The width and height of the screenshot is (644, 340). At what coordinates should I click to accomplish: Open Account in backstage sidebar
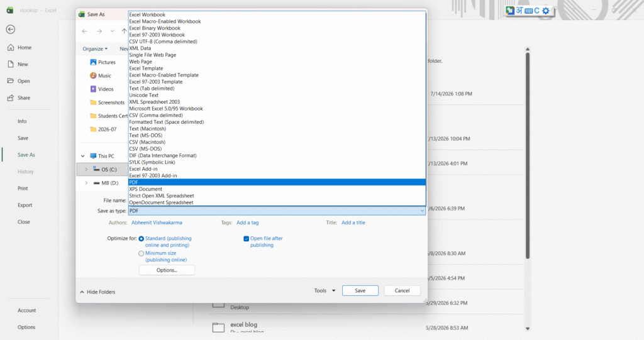coord(26,310)
